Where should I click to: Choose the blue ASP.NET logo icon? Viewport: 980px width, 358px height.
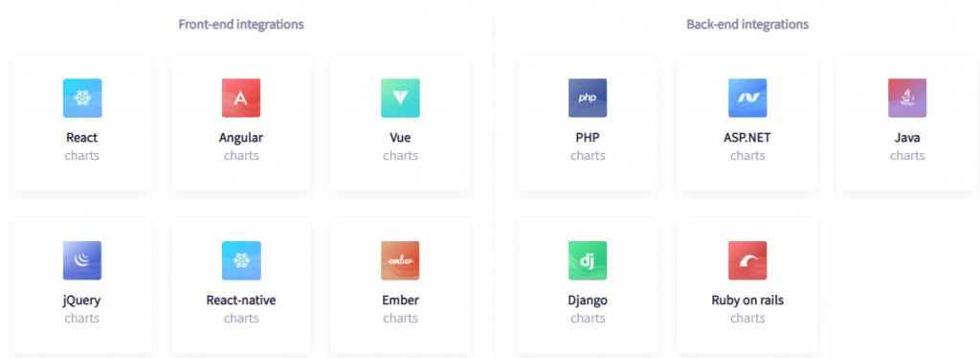747,98
